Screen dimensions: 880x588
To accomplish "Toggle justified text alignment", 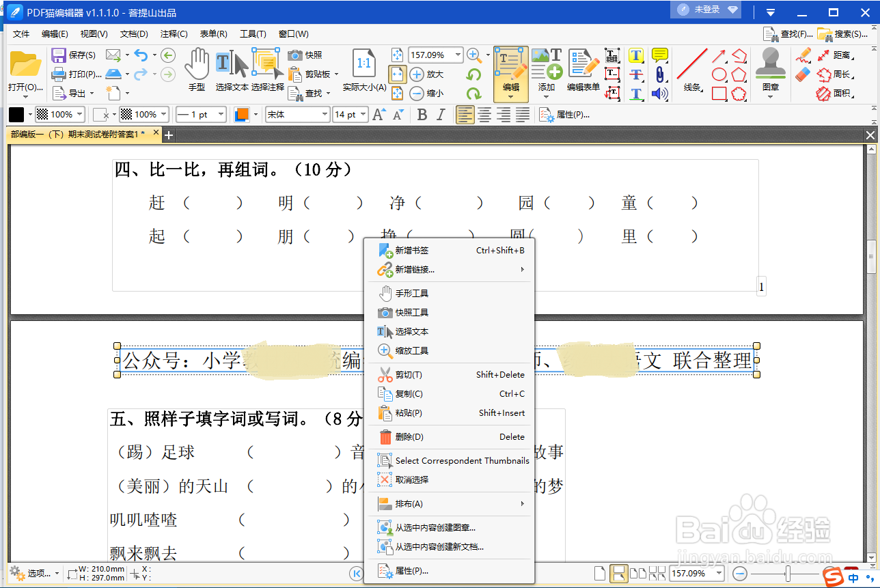I will coord(523,115).
